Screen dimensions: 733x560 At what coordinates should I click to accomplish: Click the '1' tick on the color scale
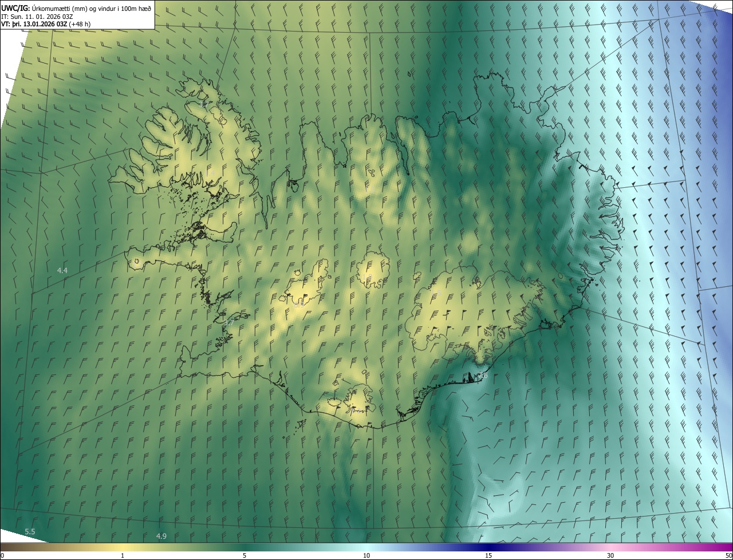[x=123, y=555]
